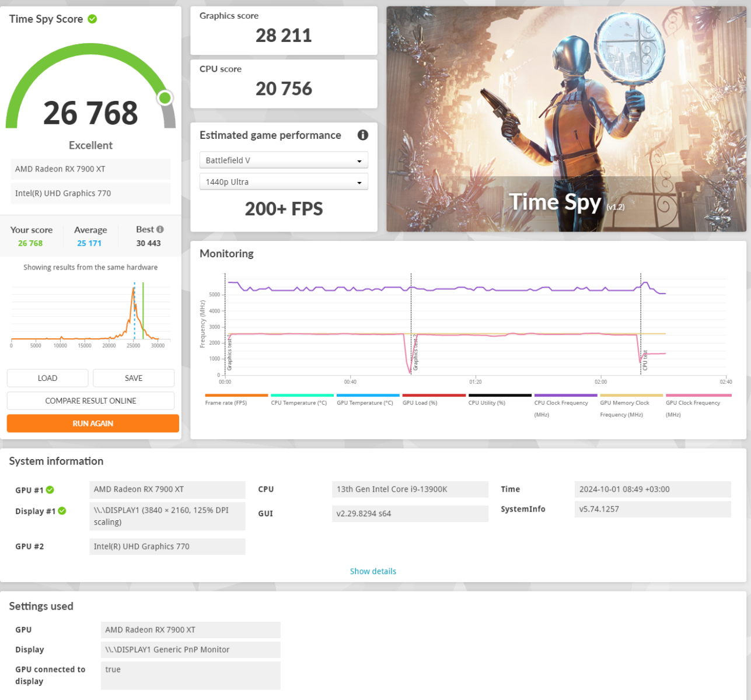This screenshot has width=751, height=700.
Task: Click the green checkmark beside Time Spy Score
Action: (x=92, y=19)
